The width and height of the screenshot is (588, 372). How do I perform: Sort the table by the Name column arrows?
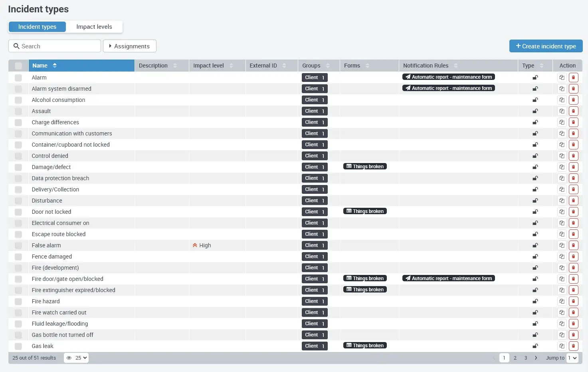[x=55, y=65]
